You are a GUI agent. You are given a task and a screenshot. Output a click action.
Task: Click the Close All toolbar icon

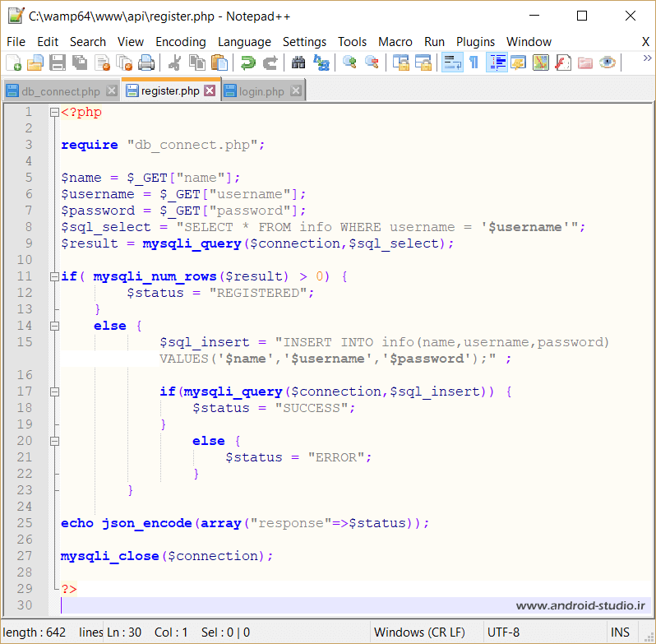click(x=124, y=63)
